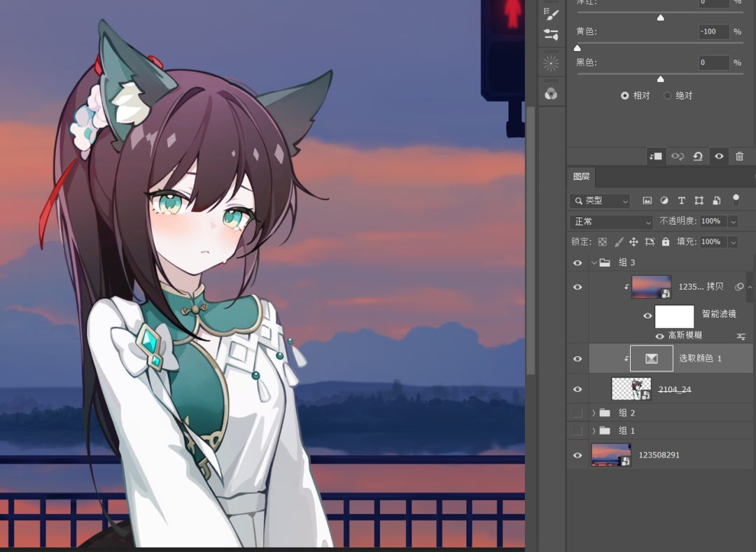The image size is (756, 552).
Task: Click the 黄色 slider handle
Action: (x=577, y=48)
